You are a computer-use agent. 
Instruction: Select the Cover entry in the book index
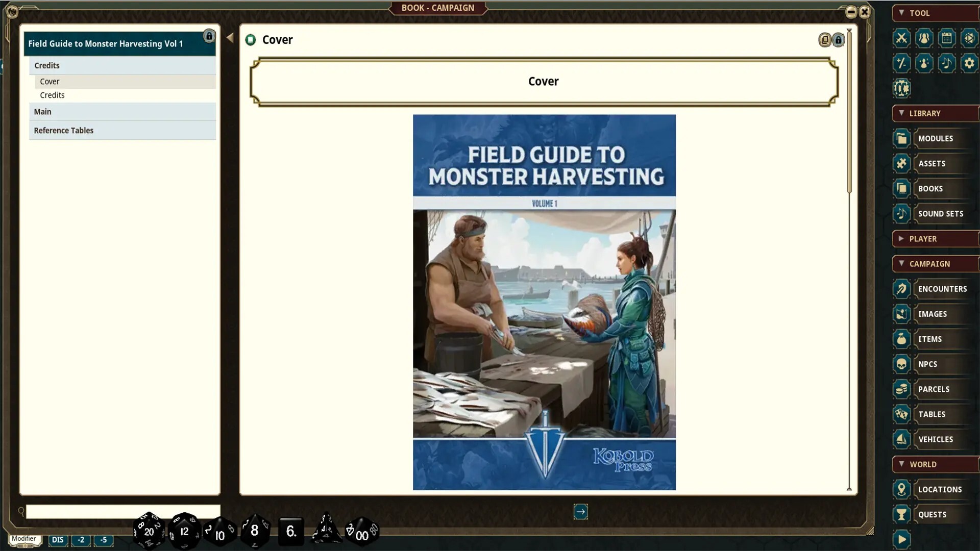coord(49,81)
